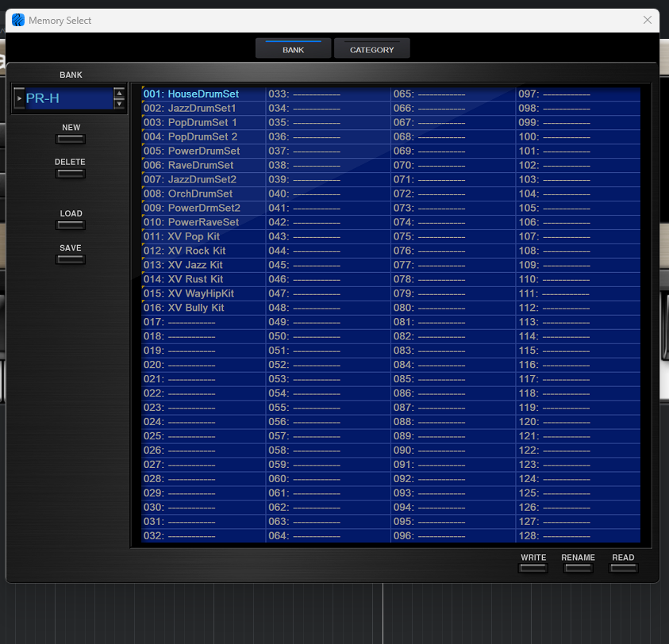This screenshot has width=669, height=644.
Task: Step bank down with the down arrow
Action: coord(119,104)
